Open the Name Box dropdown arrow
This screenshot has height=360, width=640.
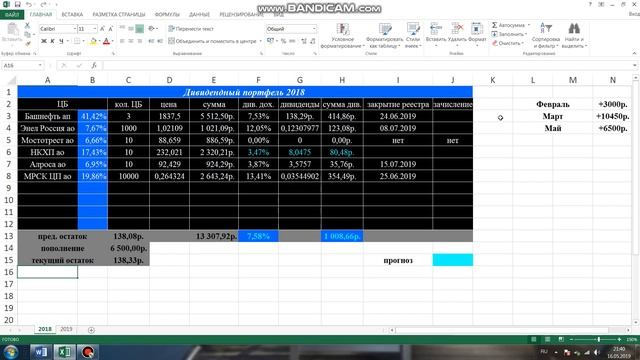[40, 65]
